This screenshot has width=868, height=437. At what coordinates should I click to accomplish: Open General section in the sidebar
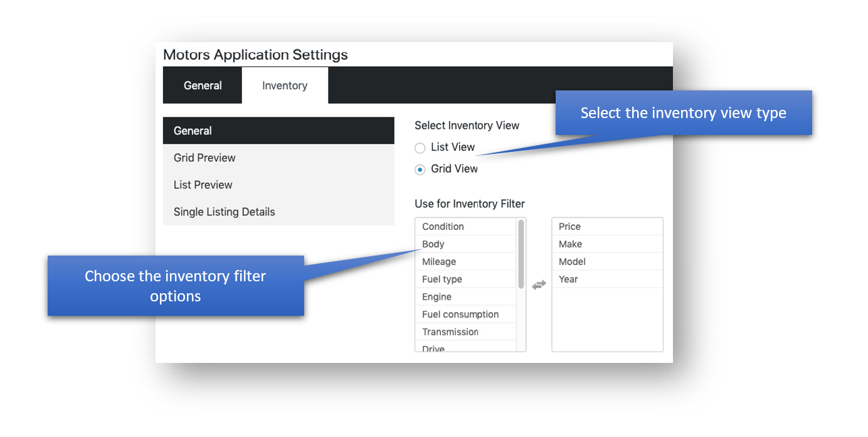point(278,131)
